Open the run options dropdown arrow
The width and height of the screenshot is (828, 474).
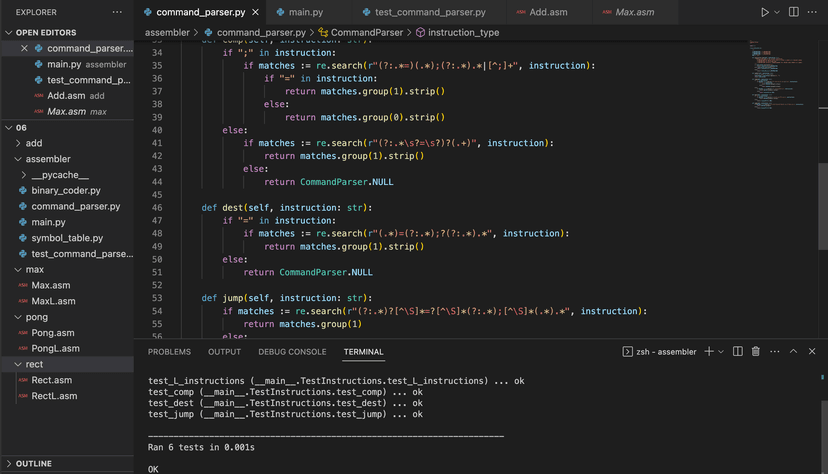click(x=777, y=12)
